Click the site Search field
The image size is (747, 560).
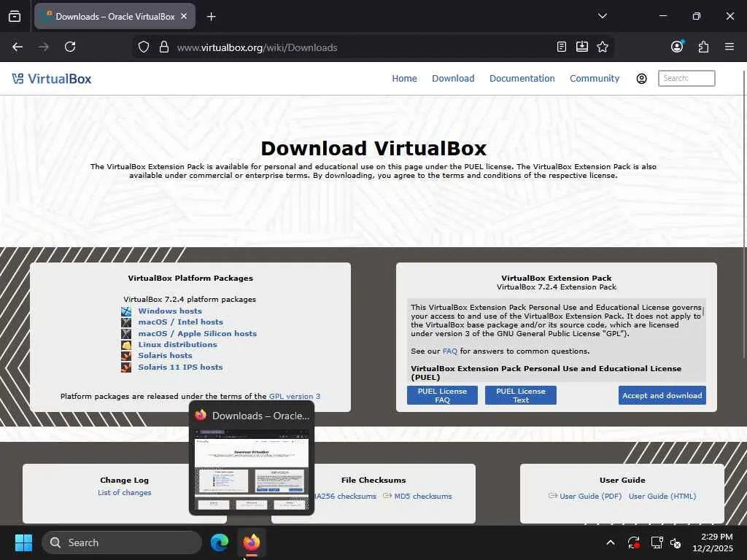pyautogui.click(x=686, y=78)
